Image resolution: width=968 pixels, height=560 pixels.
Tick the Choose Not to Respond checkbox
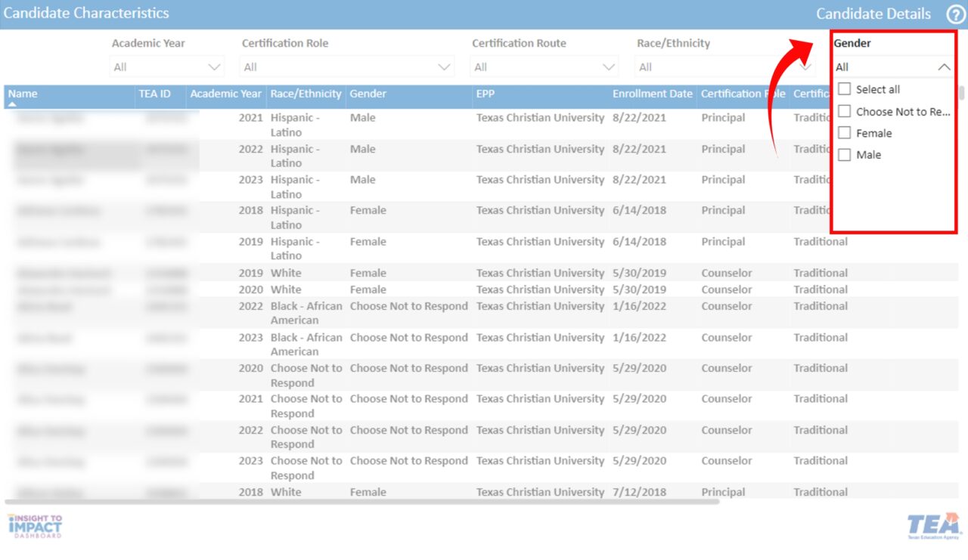(845, 112)
